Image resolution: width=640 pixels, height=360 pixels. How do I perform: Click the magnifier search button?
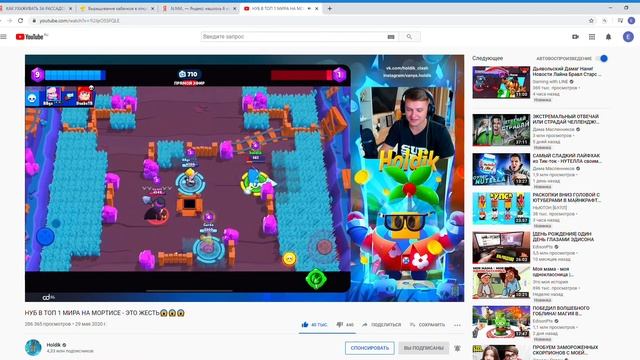(409, 37)
